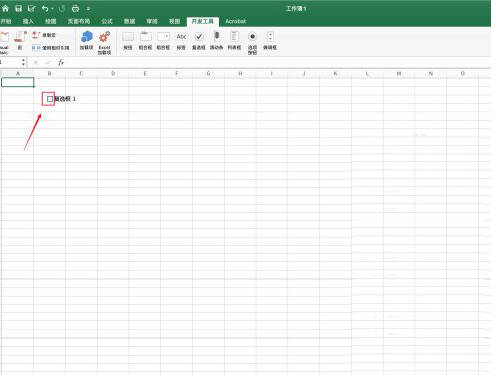The image size is (500, 375).
Task: Click inside the formula bar input
Action: point(278,62)
